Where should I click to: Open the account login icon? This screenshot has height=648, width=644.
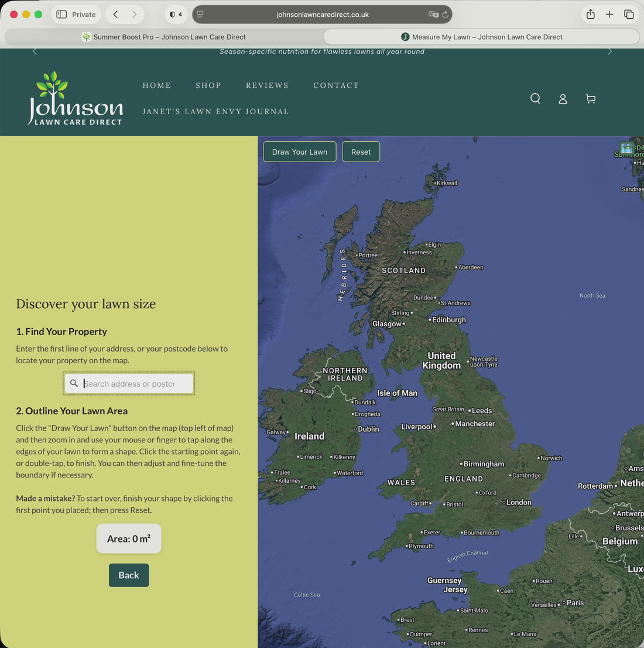pyautogui.click(x=563, y=99)
